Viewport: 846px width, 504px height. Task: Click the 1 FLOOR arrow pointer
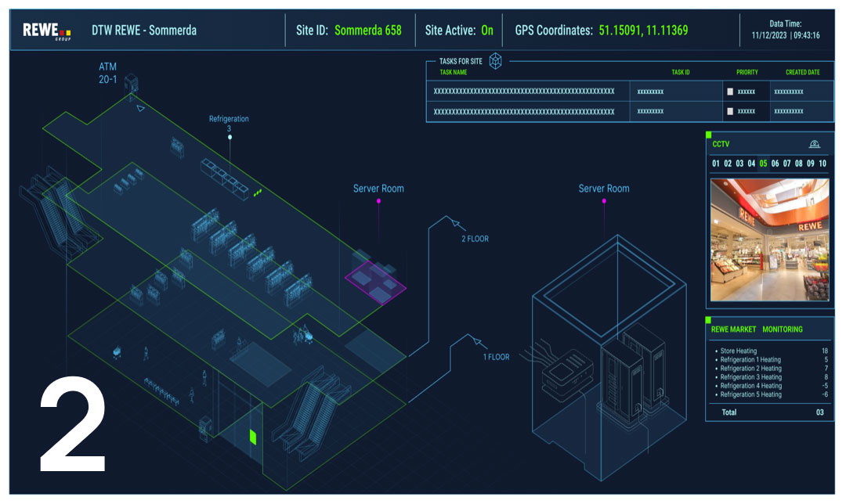pyautogui.click(x=473, y=340)
